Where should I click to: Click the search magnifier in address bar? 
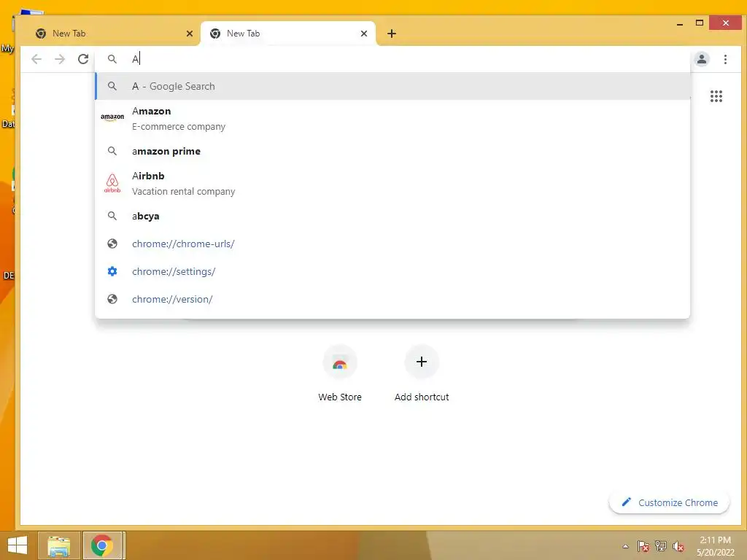(112, 59)
